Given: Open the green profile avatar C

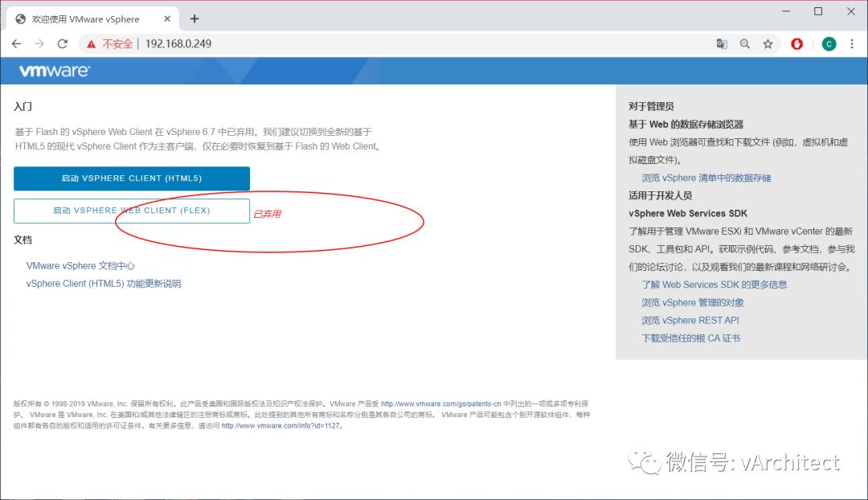Looking at the screenshot, I should (x=829, y=43).
